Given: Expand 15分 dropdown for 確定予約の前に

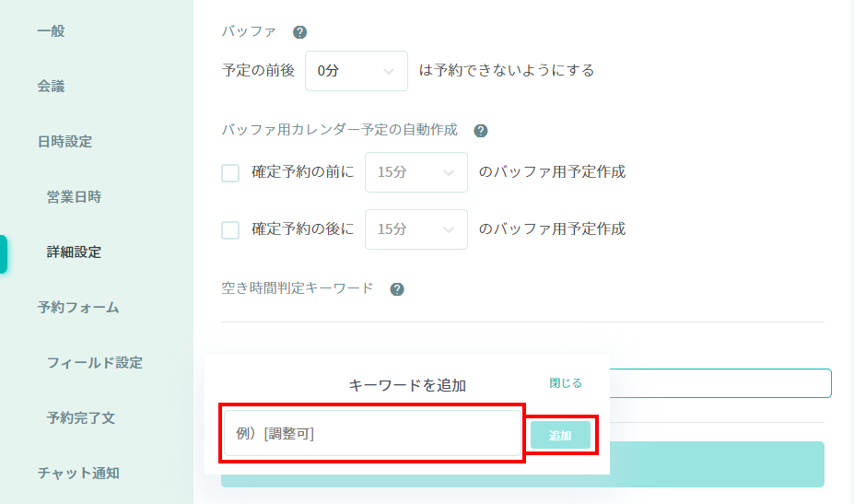Looking at the screenshot, I should [416, 172].
